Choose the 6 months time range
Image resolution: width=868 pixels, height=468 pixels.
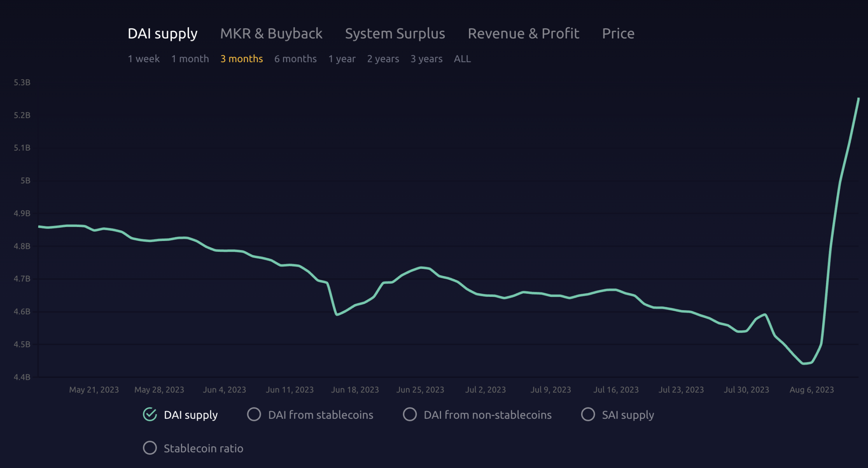[x=295, y=59]
